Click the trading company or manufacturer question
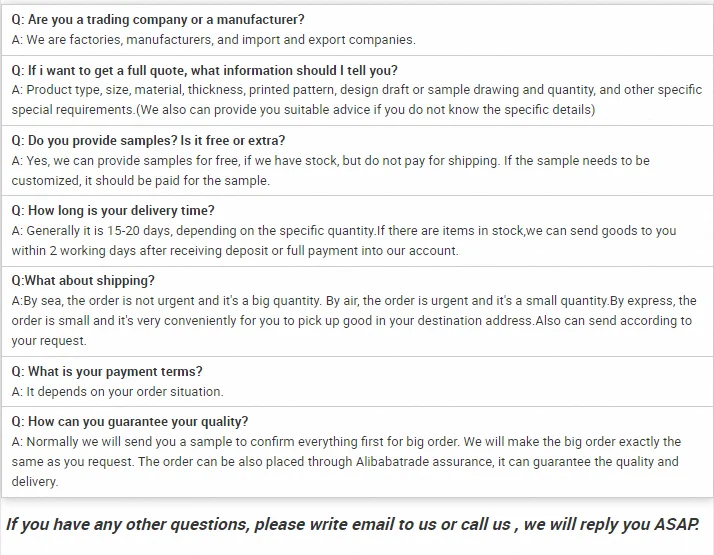714x555 pixels. pos(158,20)
